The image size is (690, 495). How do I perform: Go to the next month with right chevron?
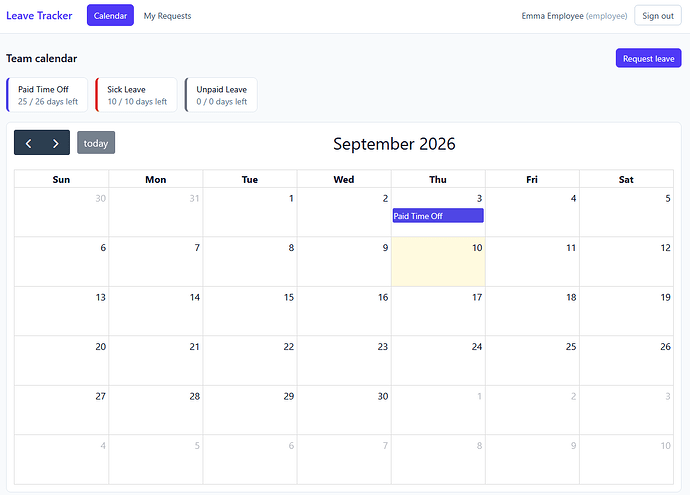pos(55,143)
